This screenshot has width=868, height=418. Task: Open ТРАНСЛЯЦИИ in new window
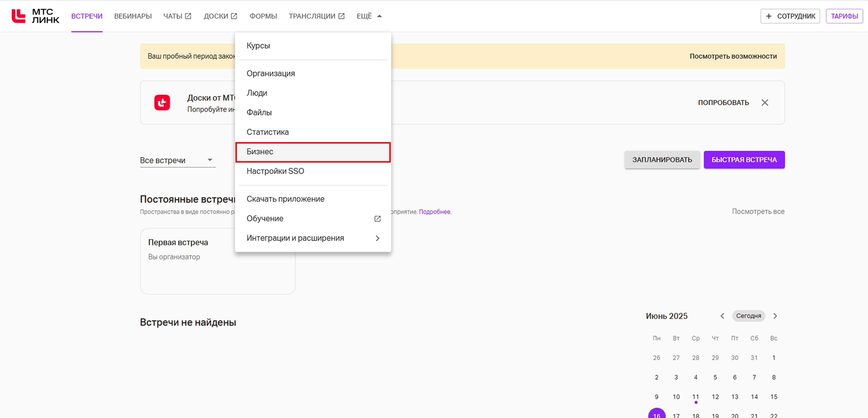click(316, 16)
